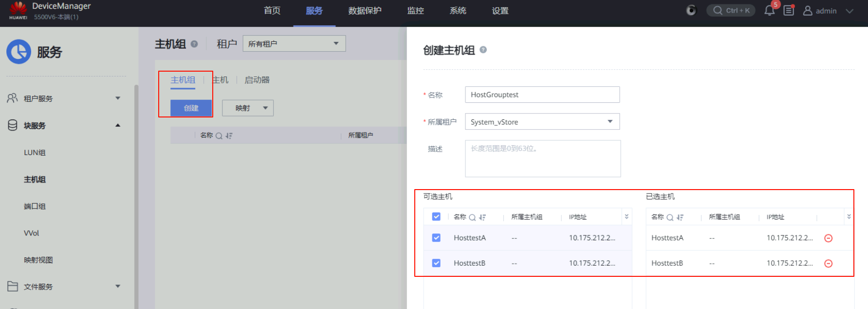
Task: Click search icon in available hosts name column
Action: point(472,217)
